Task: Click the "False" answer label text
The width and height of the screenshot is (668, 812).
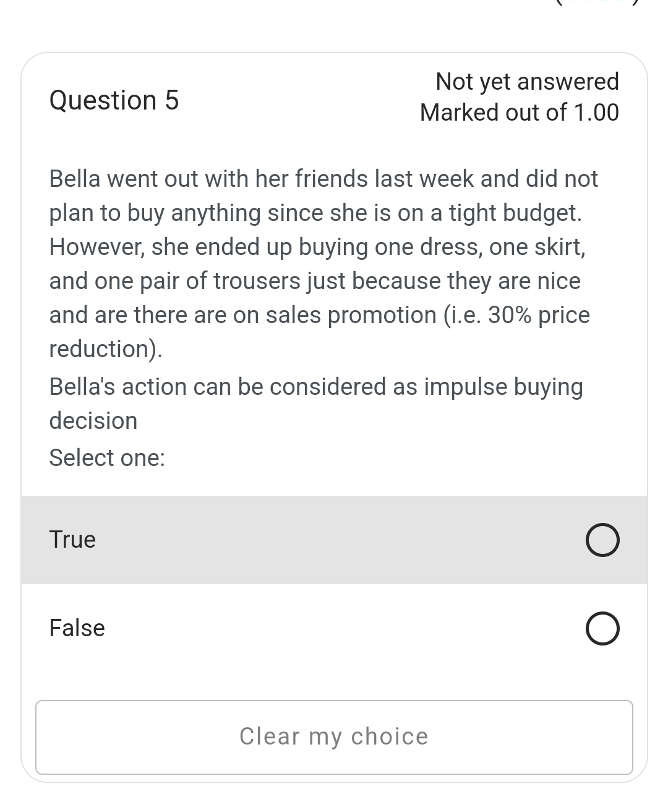Action: pyautogui.click(x=77, y=628)
